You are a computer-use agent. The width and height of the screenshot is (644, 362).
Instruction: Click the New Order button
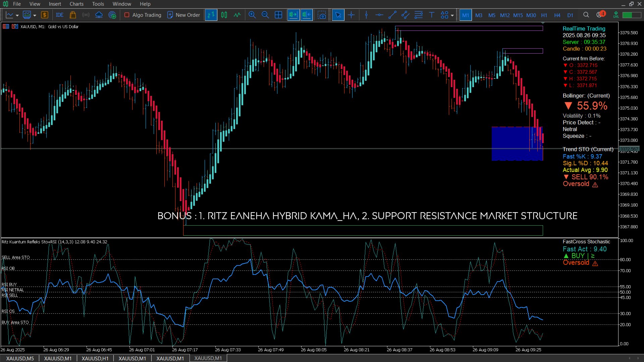183,15
